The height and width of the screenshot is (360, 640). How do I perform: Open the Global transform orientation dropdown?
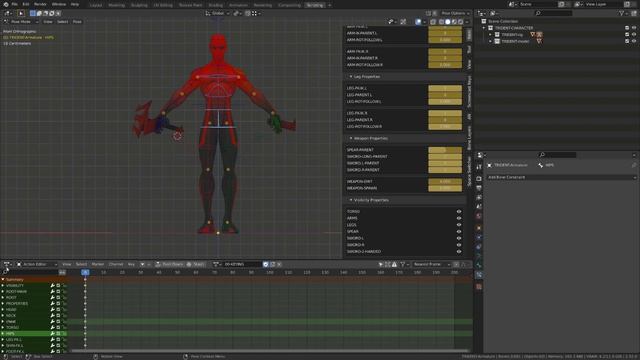pyautogui.click(x=218, y=13)
